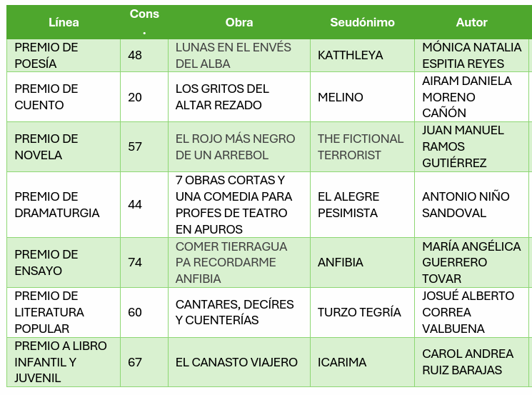Select the KATTHLEYA pseudonym cell

pyautogui.click(x=351, y=55)
